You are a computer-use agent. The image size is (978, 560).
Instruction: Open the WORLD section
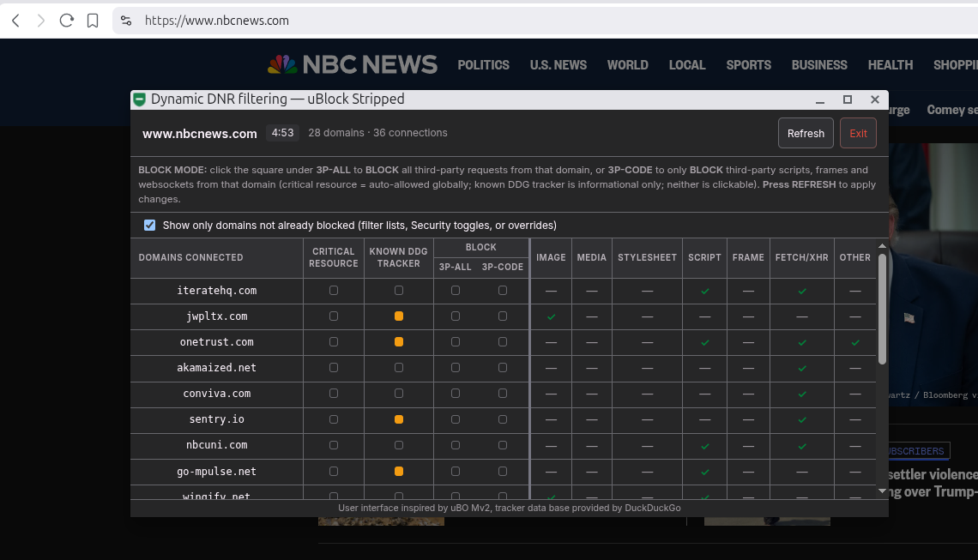(627, 65)
